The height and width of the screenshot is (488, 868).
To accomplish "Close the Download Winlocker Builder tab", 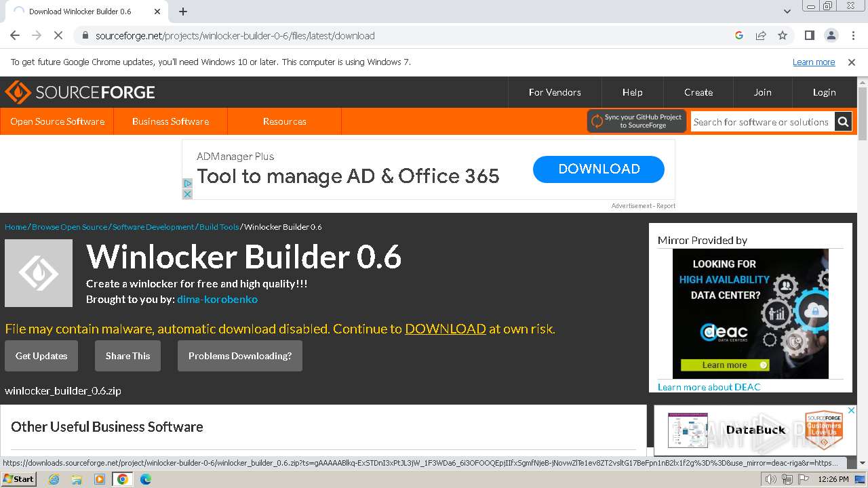I will click(x=157, y=12).
